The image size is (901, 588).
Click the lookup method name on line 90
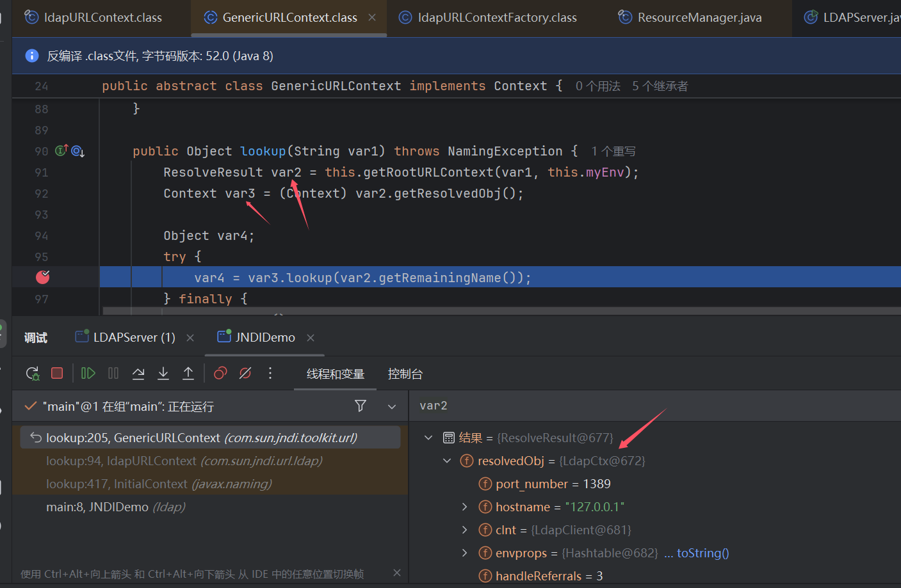(263, 151)
